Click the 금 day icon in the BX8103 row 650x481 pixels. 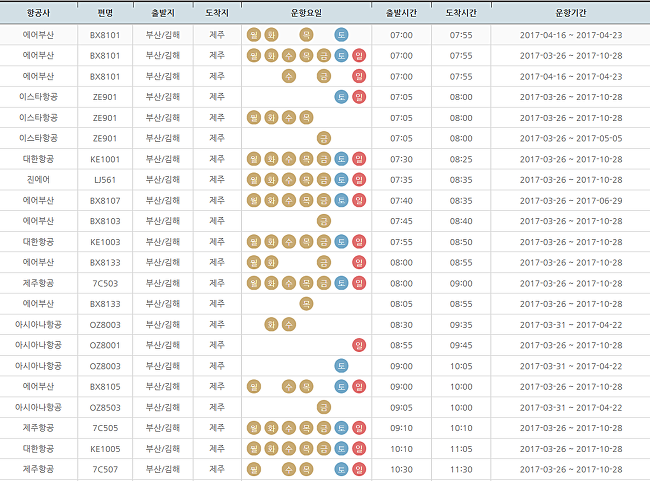click(324, 221)
